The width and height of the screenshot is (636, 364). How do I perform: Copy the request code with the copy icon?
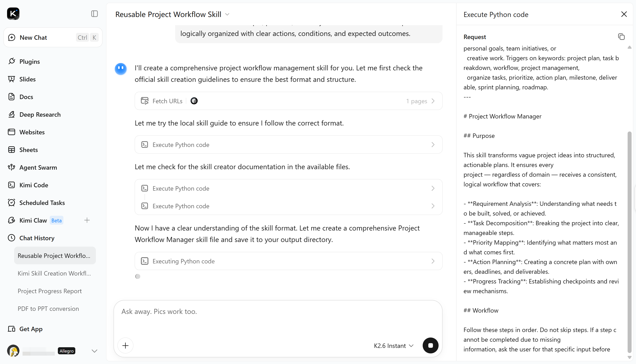[x=621, y=37]
